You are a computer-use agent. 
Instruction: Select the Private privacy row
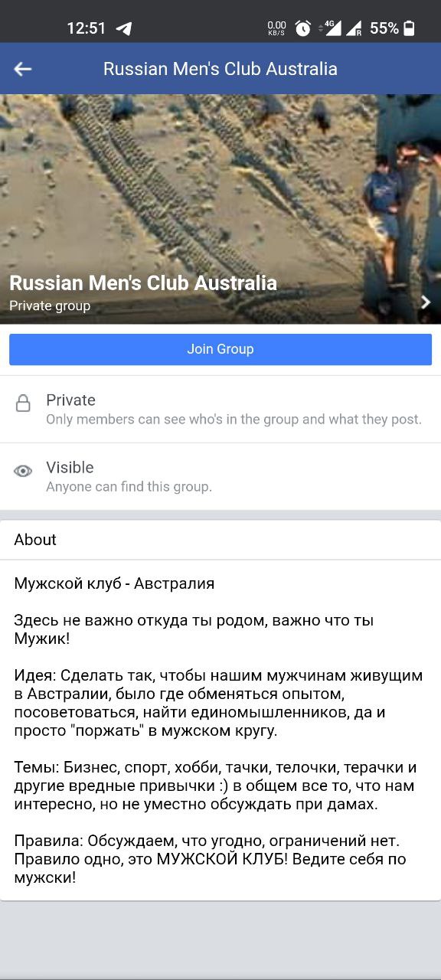(x=220, y=410)
